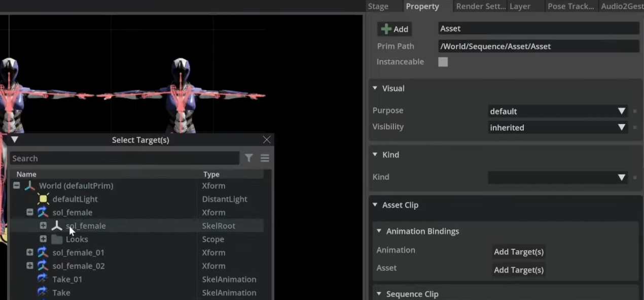
Task: Click the sol_female_02 reference icon
Action: 43,266
